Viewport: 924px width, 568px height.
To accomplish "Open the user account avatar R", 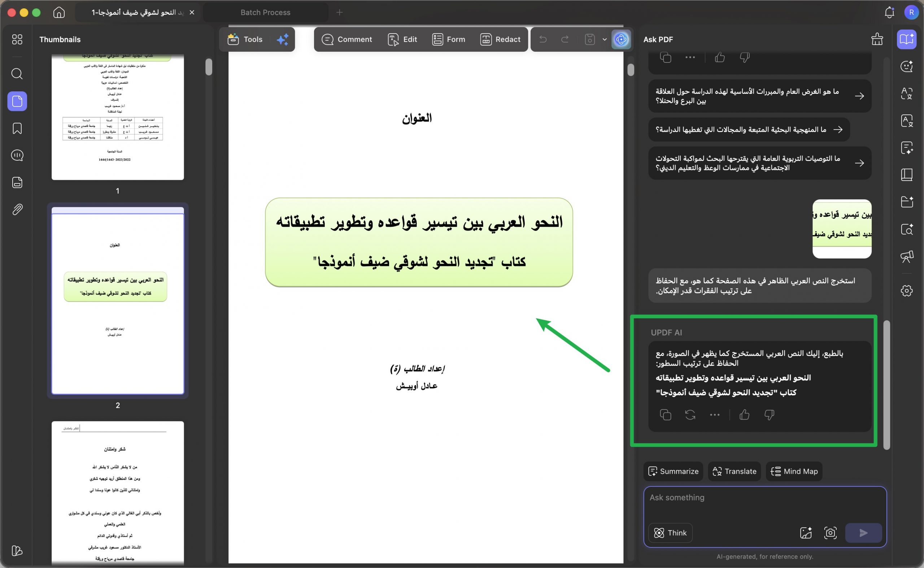I will click(x=911, y=12).
